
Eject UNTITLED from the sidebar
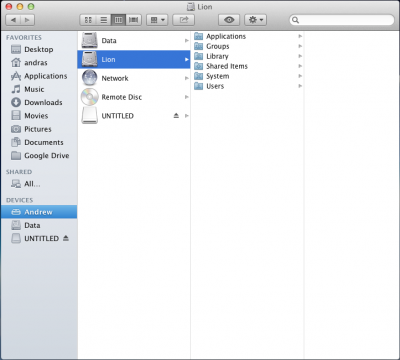click(66, 238)
